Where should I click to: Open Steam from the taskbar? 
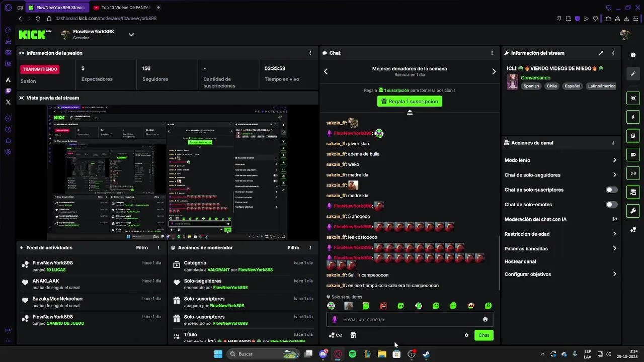click(426, 354)
